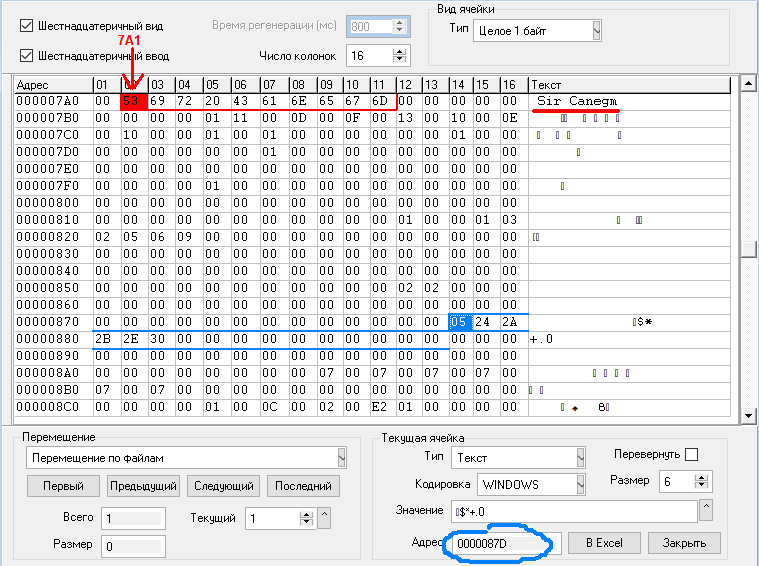Click the Закрыть button
This screenshot has width=759, height=566.
[x=684, y=543]
